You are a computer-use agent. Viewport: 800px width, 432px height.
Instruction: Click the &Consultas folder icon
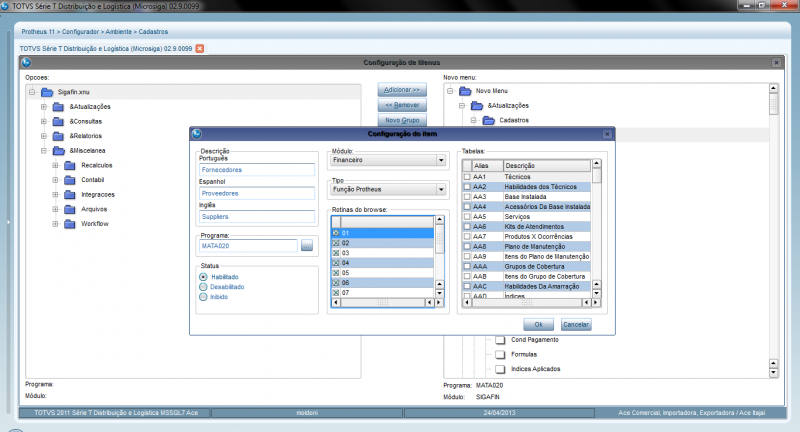(x=59, y=121)
